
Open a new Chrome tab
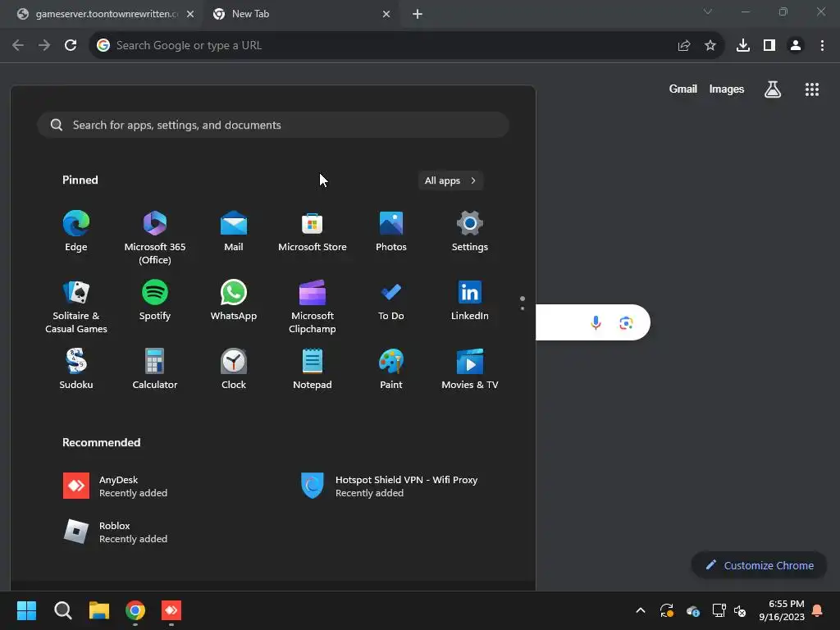tap(418, 14)
